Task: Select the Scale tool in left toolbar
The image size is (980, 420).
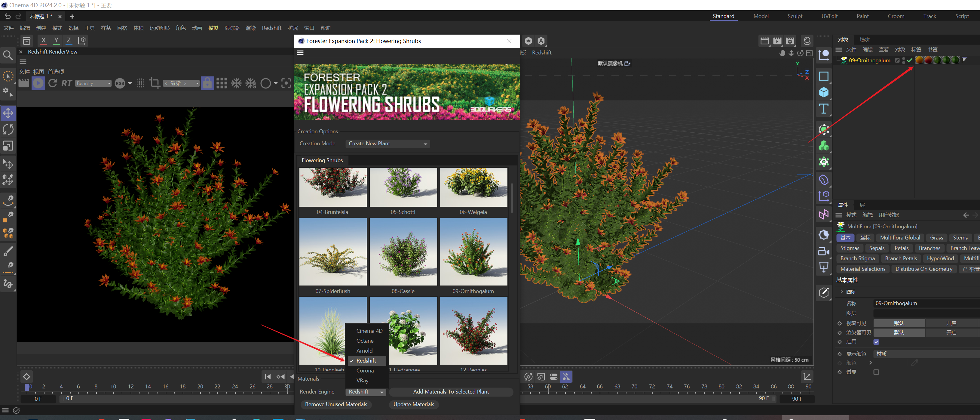Action: [8, 146]
